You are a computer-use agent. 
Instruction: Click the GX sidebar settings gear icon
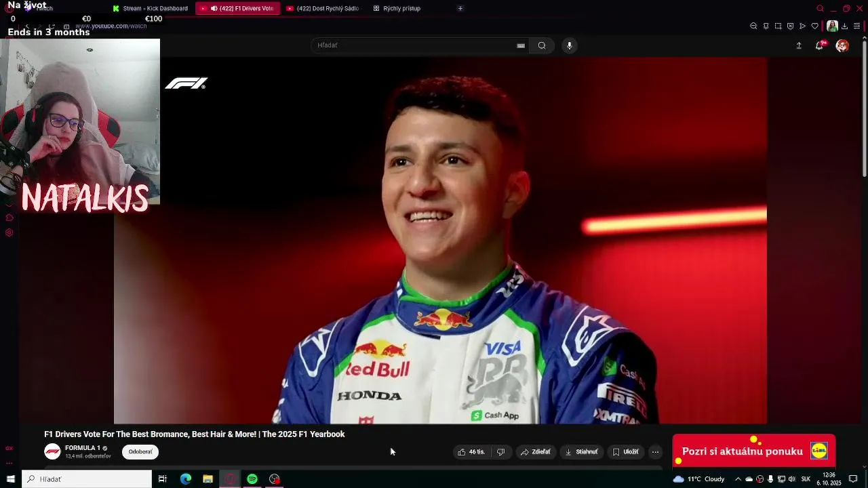tap(9, 232)
